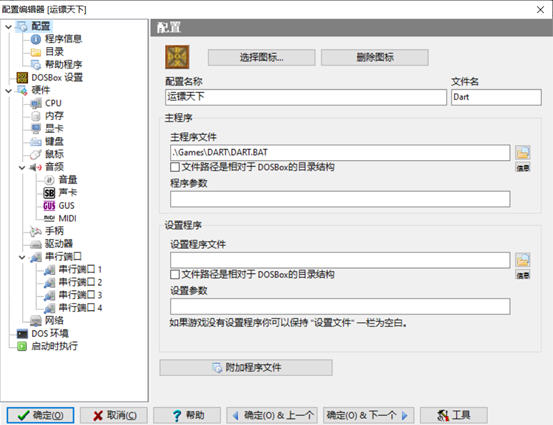Screen dimensions: 553x425
Task: Click 确定(O) & 上一个 button
Action: coord(272,415)
